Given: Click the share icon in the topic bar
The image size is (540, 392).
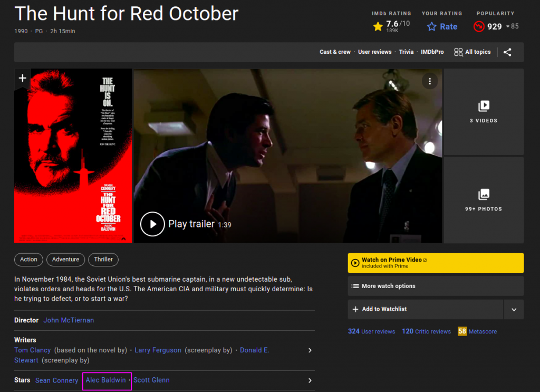Looking at the screenshot, I should [507, 52].
